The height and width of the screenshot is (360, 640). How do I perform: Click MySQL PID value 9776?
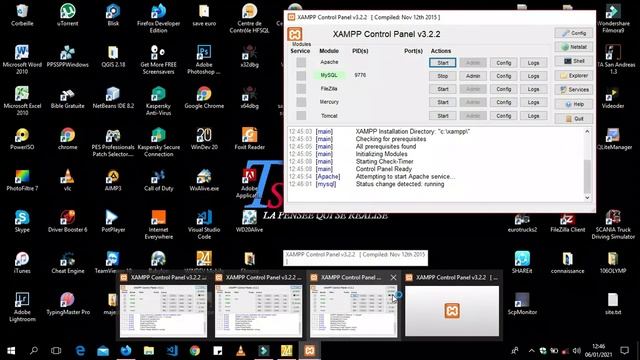pos(360,76)
